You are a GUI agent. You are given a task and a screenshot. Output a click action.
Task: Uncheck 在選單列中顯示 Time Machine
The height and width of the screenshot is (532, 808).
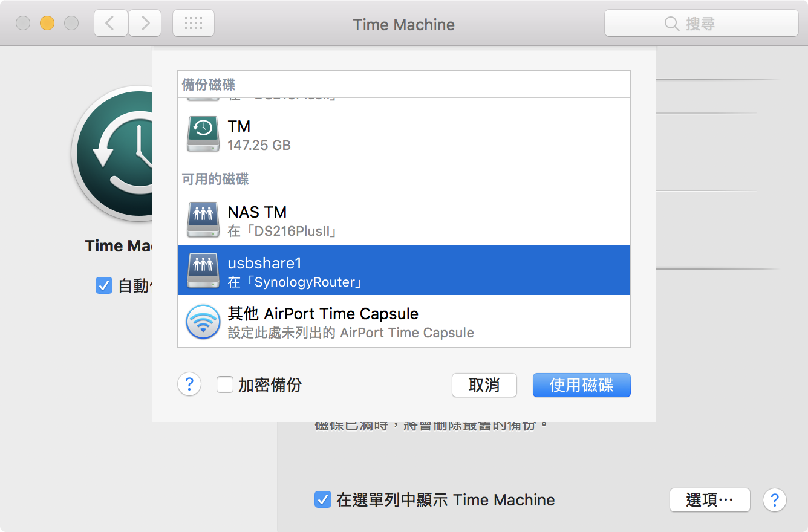[x=323, y=500]
